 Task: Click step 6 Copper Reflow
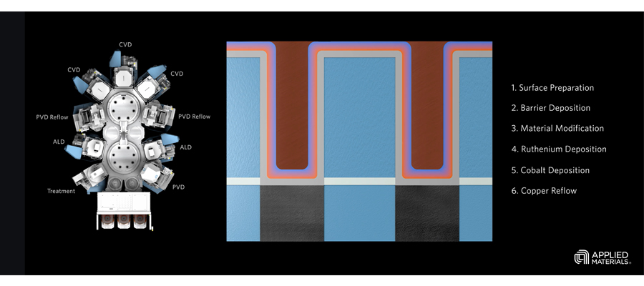point(543,191)
